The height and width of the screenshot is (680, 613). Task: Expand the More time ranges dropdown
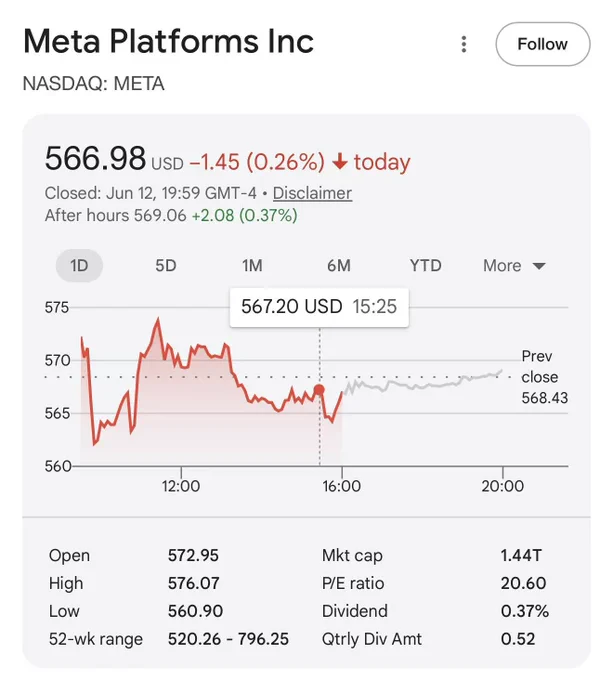(514, 265)
